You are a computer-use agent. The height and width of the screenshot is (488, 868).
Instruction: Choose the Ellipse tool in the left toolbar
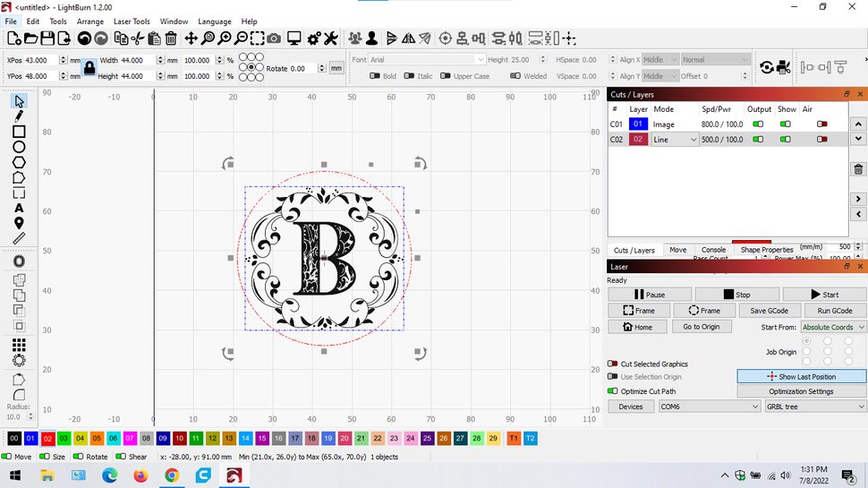point(19,147)
